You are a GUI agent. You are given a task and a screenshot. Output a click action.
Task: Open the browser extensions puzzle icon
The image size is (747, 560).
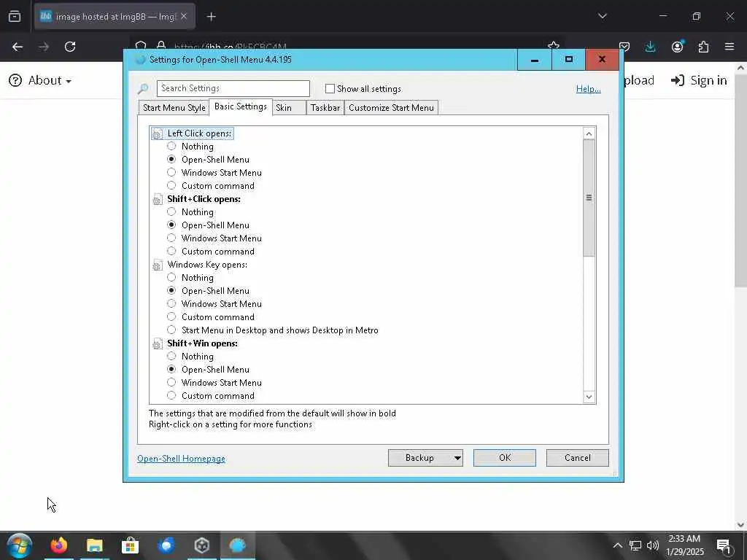pyautogui.click(x=703, y=47)
